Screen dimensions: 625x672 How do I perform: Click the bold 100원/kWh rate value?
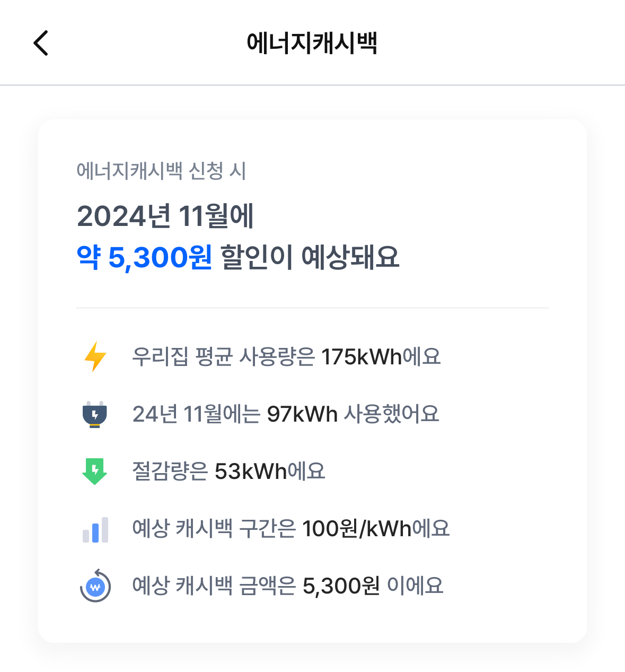point(357,528)
